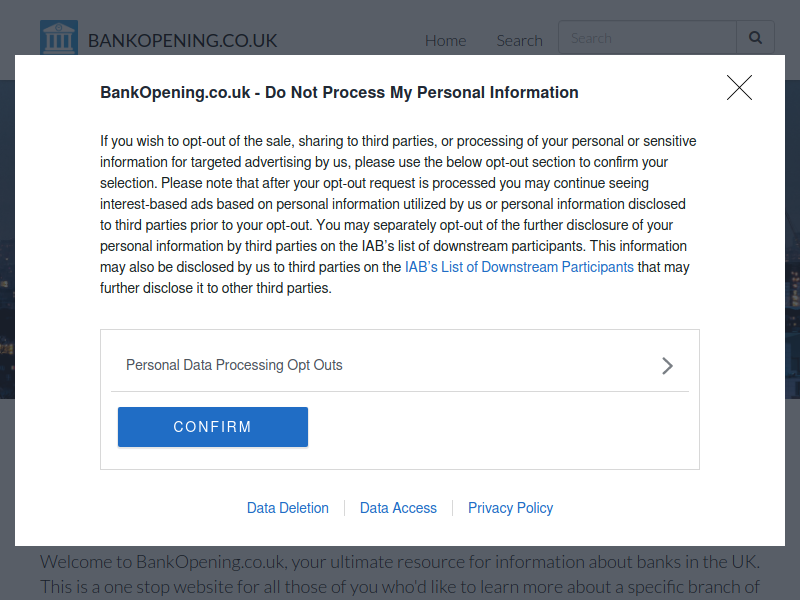Click the dimmed city skyline hero image
Viewport: 800px width, 600px height.
coord(7,239)
